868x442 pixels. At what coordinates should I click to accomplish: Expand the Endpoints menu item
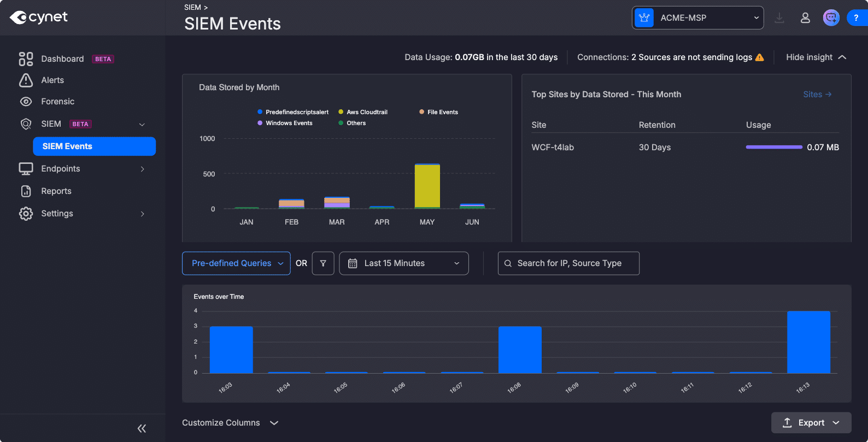(82, 169)
